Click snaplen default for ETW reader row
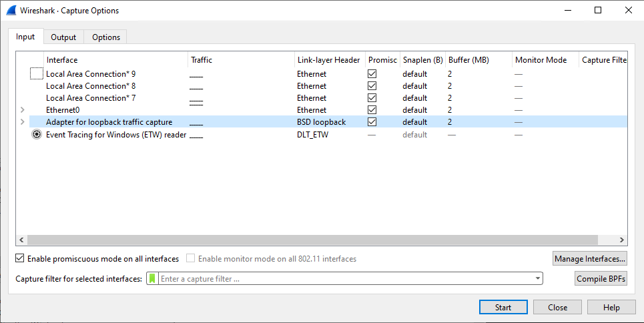 coord(415,135)
